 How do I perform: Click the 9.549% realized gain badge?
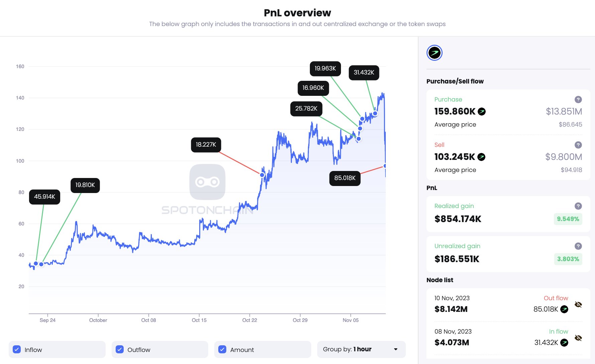pyautogui.click(x=568, y=219)
